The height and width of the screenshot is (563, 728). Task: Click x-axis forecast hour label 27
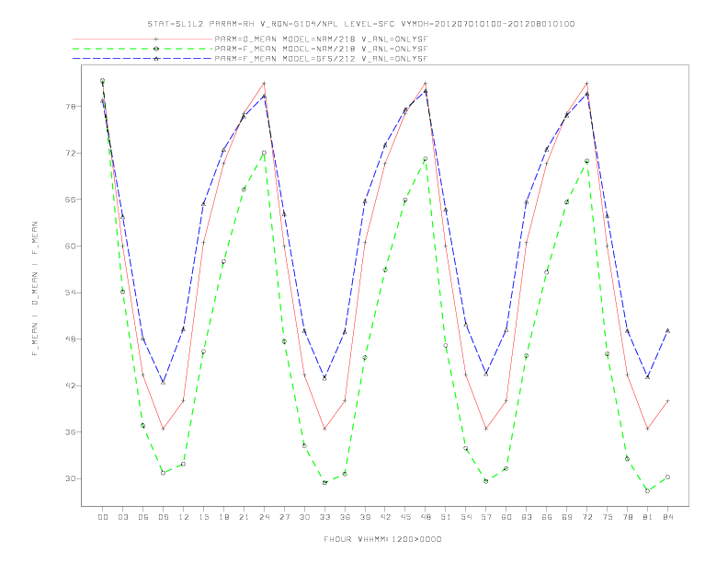(284, 517)
